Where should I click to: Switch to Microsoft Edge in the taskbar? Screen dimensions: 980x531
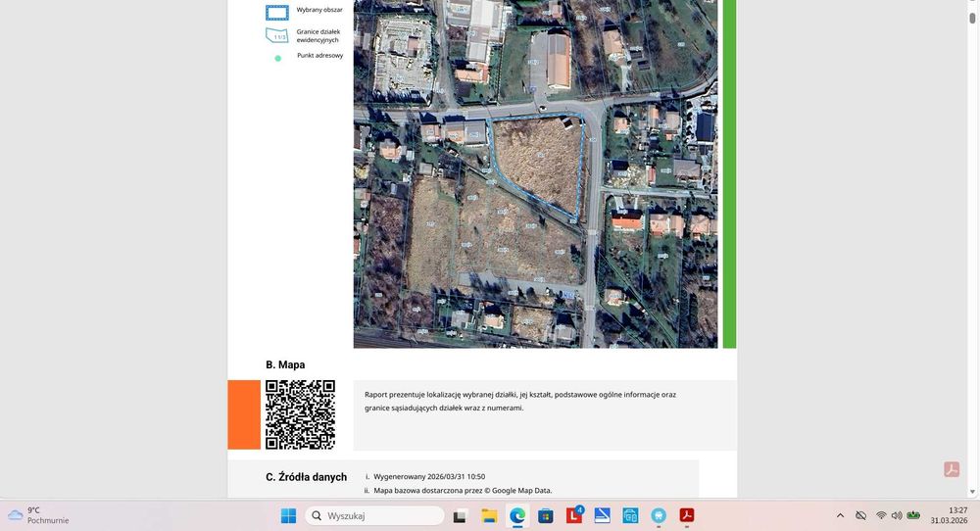click(517, 515)
